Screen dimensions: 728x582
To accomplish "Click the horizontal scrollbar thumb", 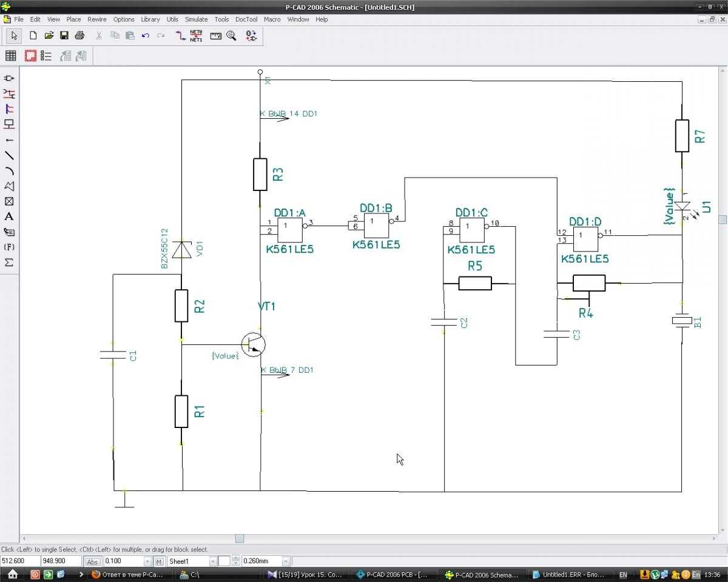I will 240,538.
